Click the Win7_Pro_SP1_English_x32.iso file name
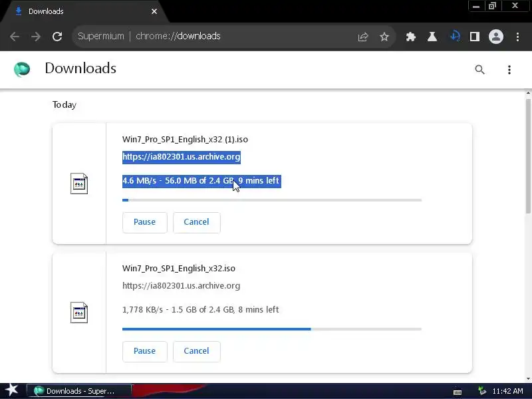 (x=178, y=269)
